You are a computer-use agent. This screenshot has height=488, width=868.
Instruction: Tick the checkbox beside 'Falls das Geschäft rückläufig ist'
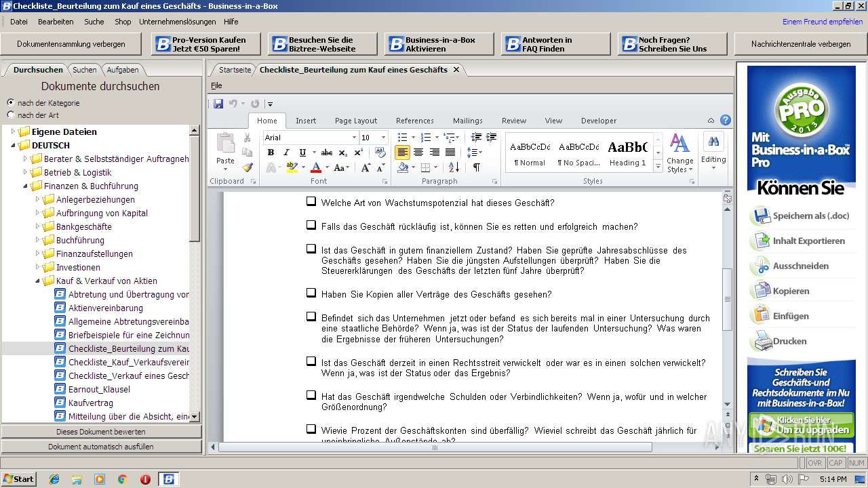pos(311,225)
